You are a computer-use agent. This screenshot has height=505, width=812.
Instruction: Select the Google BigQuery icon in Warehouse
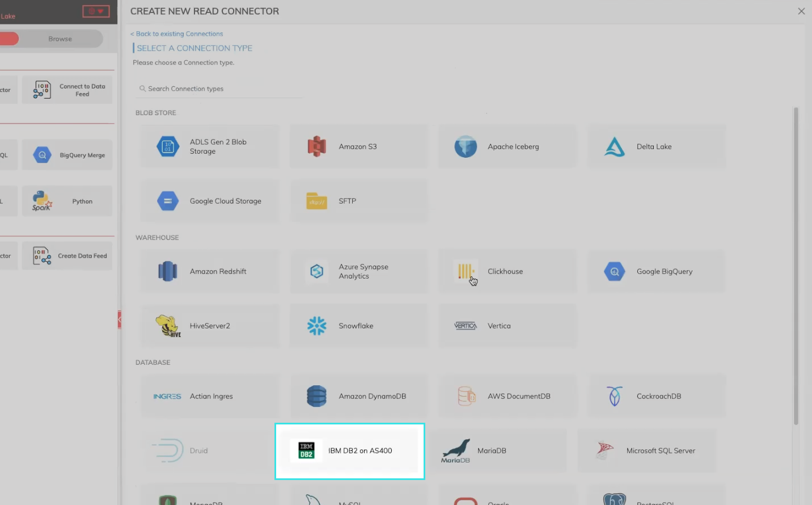(x=615, y=271)
